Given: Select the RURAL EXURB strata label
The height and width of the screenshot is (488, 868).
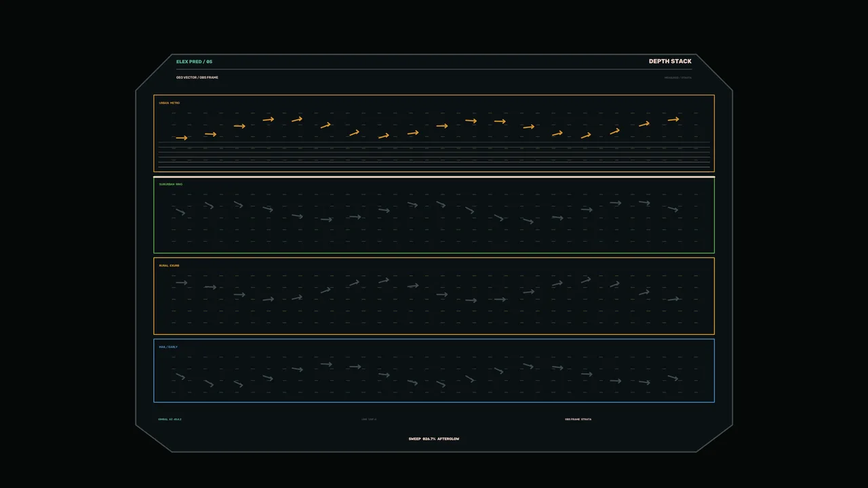Looking at the screenshot, I should (x=170, y=266).
